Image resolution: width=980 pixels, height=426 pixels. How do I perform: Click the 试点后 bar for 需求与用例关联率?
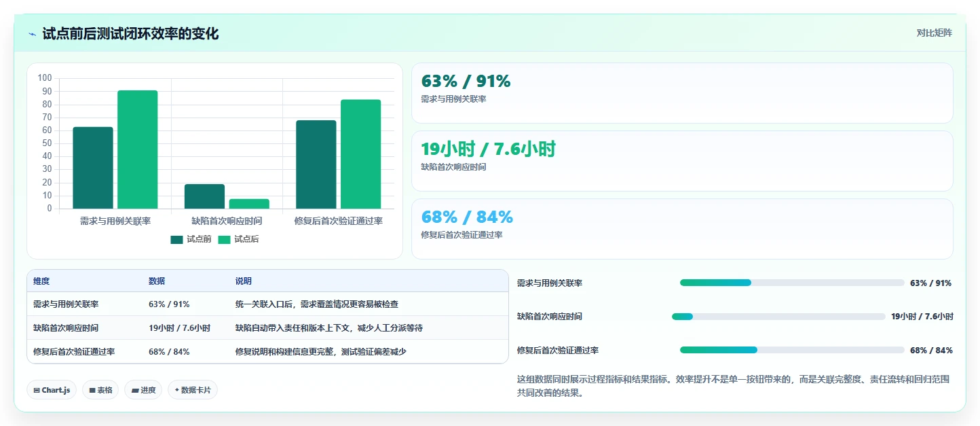point(137,149)
